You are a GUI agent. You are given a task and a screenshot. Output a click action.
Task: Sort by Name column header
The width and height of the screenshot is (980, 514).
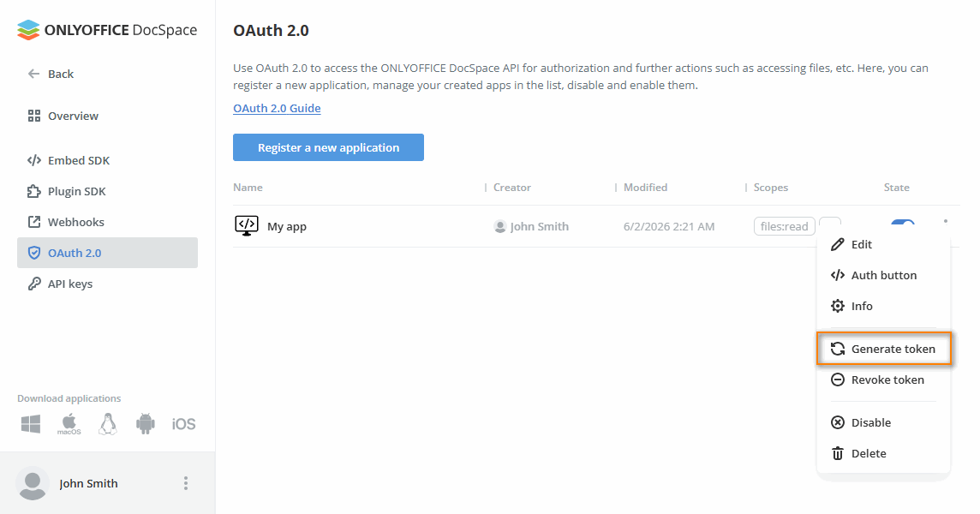[x=248, y=188]
